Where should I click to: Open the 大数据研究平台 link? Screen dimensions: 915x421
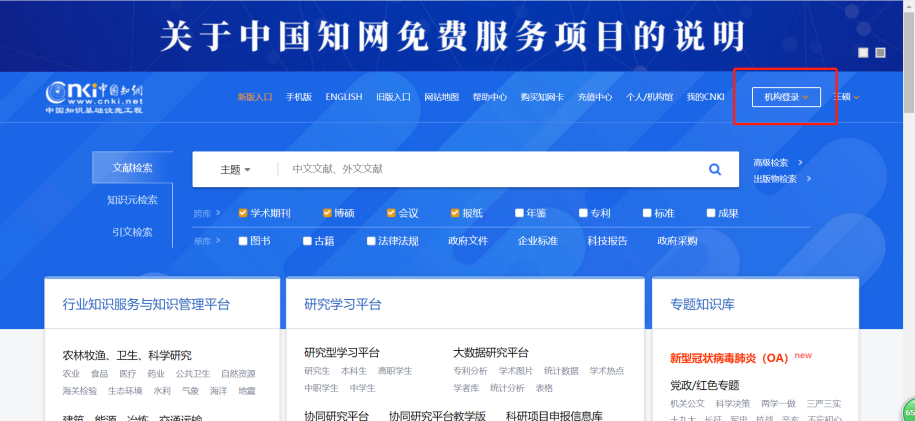pyautogui.click(x=491, y=353)
